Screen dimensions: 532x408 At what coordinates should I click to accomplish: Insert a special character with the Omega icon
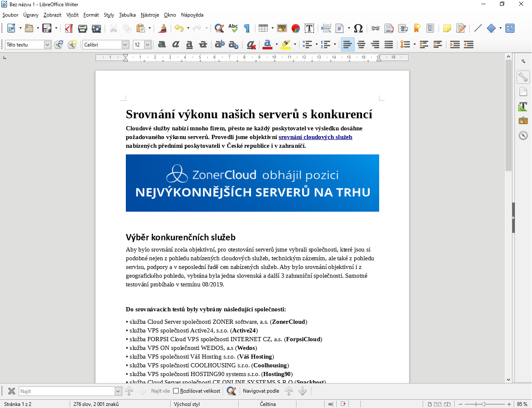click(358, 28)
